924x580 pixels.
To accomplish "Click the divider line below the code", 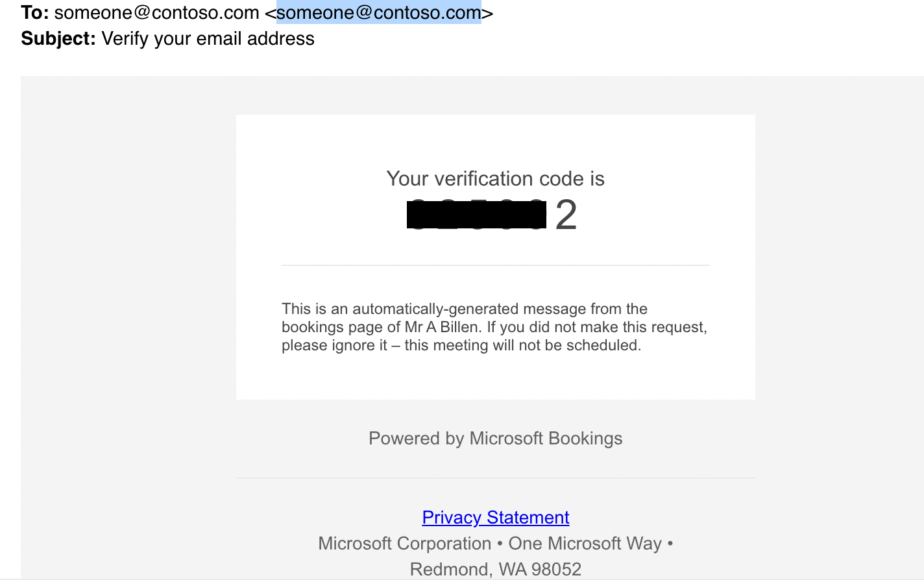I will [x=495, y=265].
